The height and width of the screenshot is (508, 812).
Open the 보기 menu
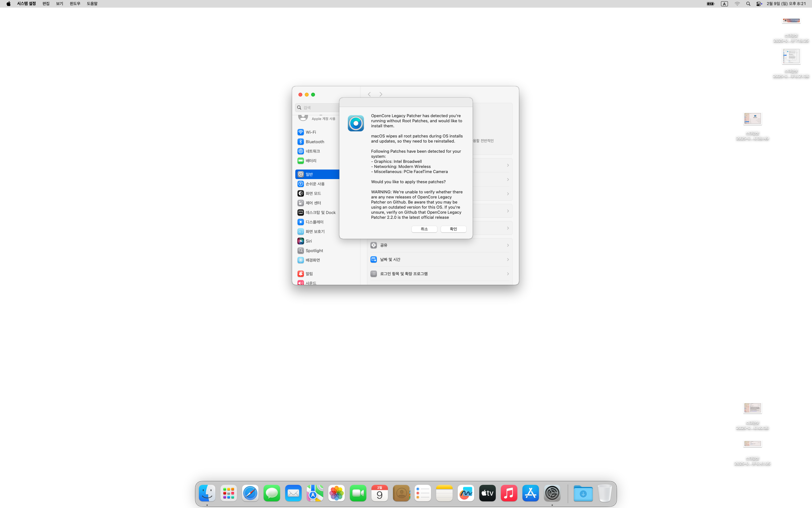(x=59, y=4)
